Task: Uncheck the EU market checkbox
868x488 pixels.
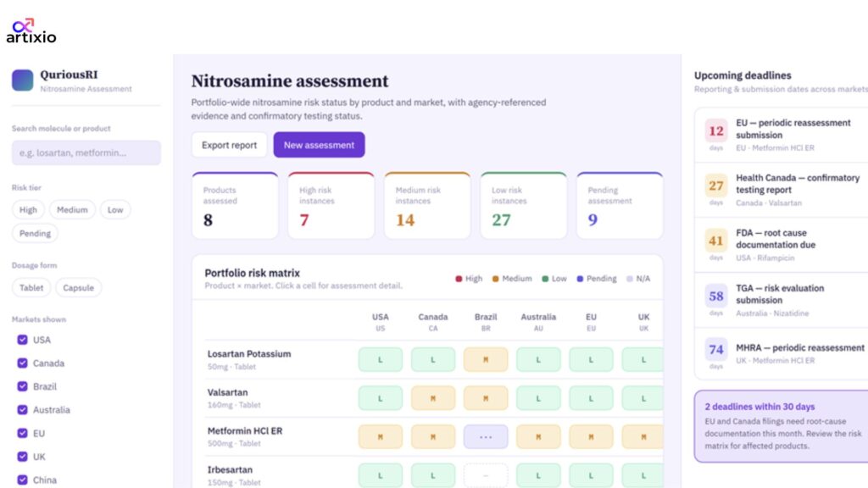Action: pyautogui.click(x=22, y=433)
